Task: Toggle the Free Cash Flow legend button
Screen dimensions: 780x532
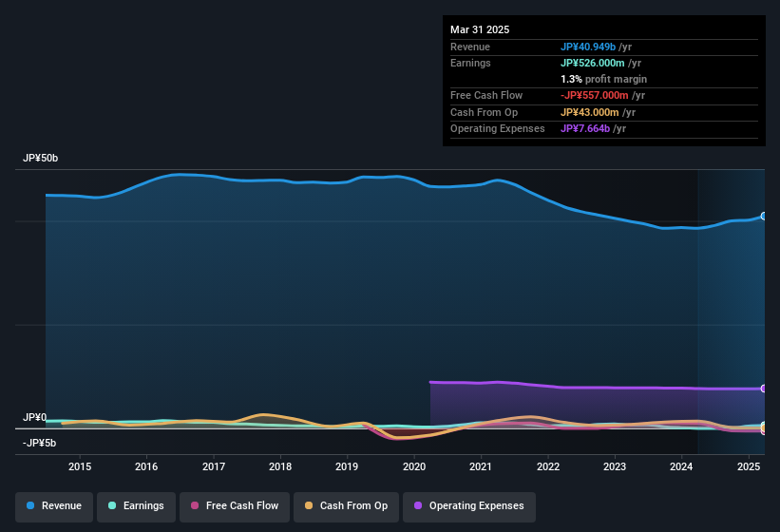Action: pyautogui.click(x=235, y=506)
